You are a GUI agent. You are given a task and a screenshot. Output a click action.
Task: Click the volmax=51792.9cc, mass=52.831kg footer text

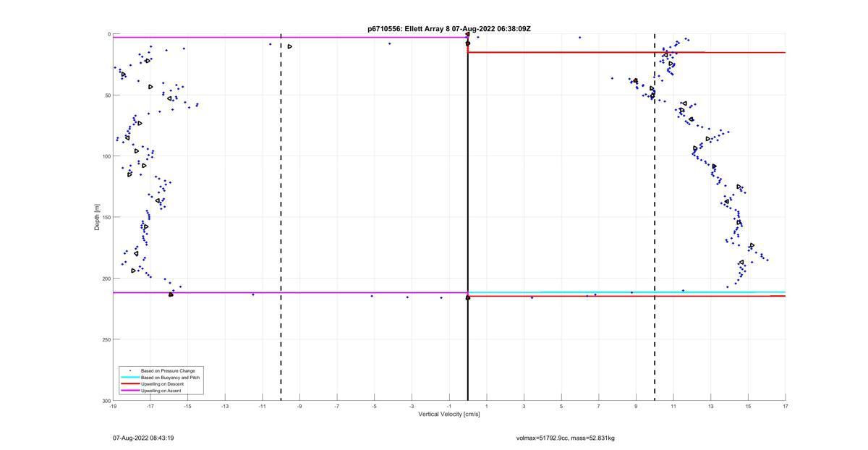(x=566, y=438)
